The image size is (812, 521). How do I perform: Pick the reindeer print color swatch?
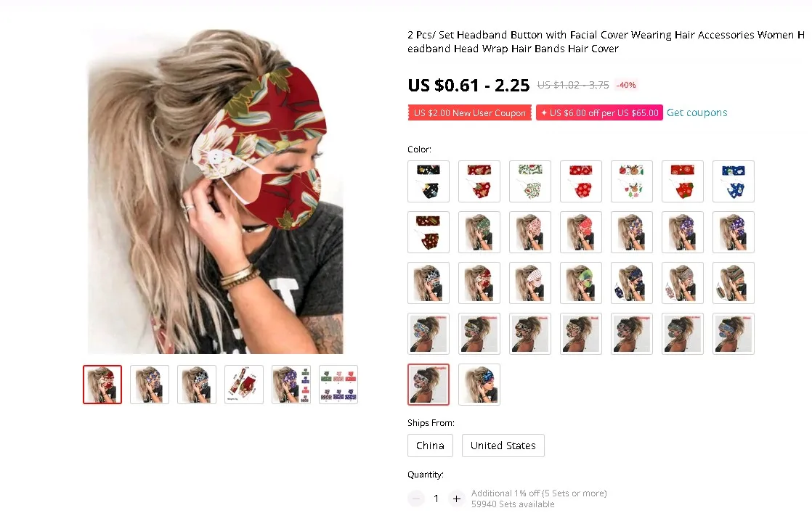click(x=632, y=181)
